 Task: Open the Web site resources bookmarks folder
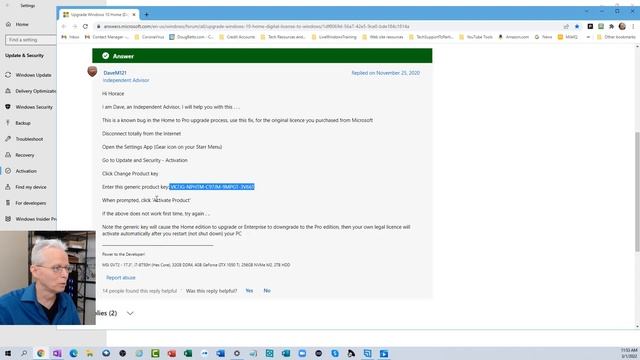[382, 37]
